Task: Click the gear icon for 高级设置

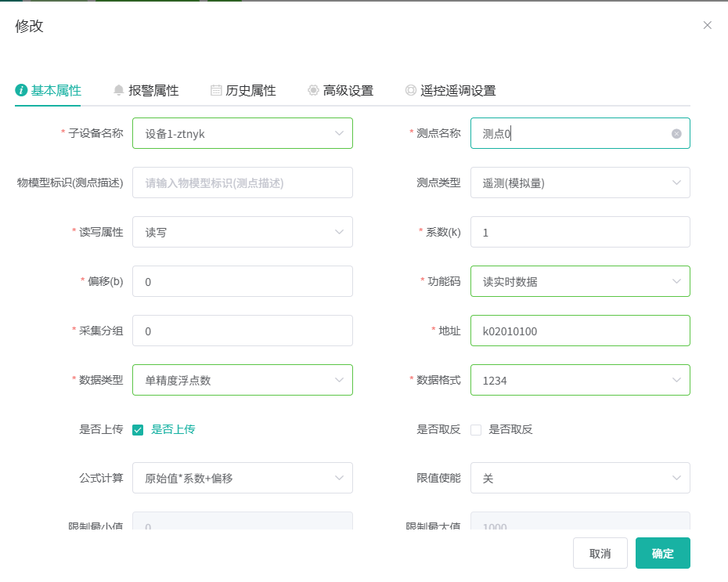Action: point(313,90)
